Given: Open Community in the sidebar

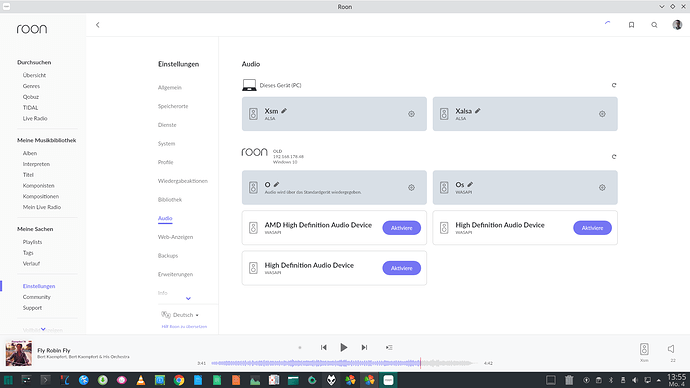Looking at the screenshot, I should pyautogui.click(x=37, y=297).
